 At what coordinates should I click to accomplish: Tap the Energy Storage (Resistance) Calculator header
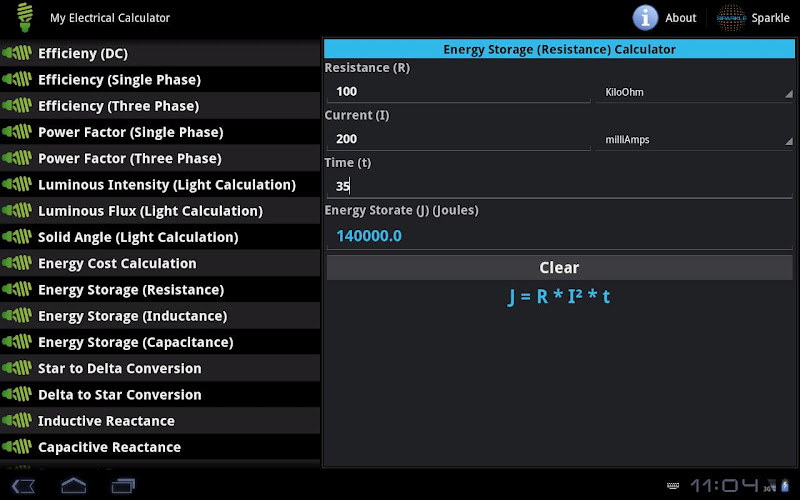point(559,49)
